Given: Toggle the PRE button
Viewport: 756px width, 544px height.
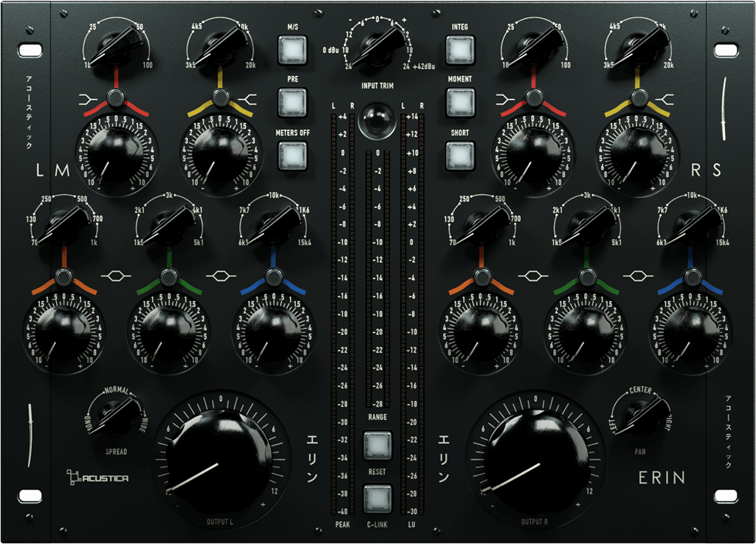Looking at the screenshot, I should click(x=292, y=101).
